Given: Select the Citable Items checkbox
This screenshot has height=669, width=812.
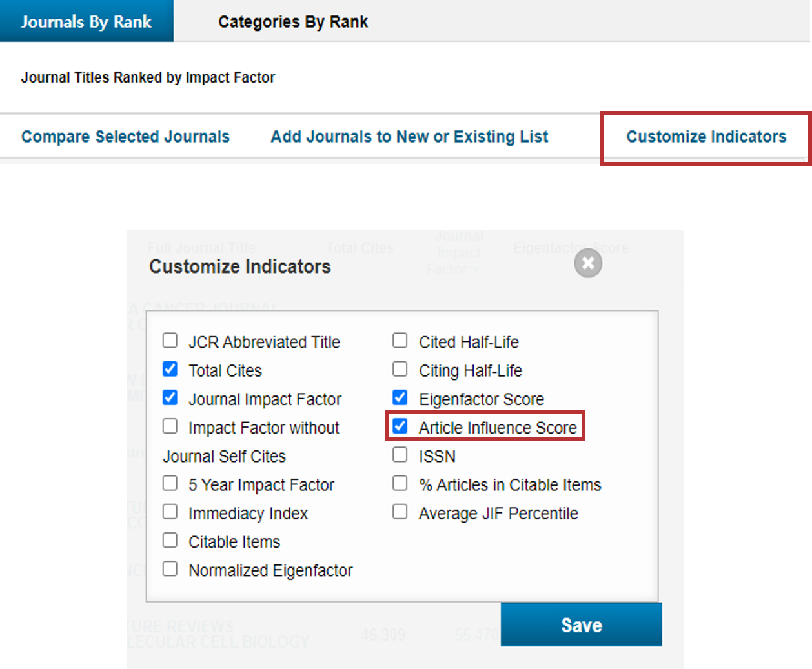Looking at the screenshot, I should [x=170, y=540].
